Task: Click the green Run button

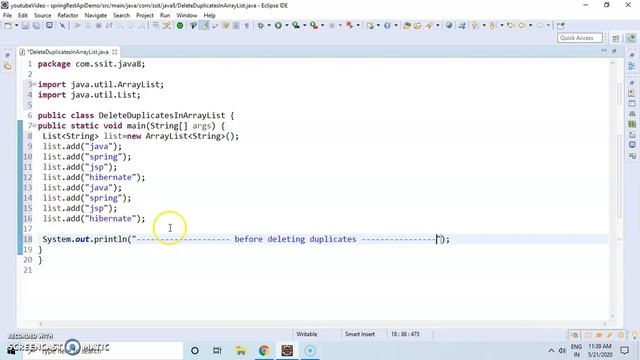Action: point(278,25)
